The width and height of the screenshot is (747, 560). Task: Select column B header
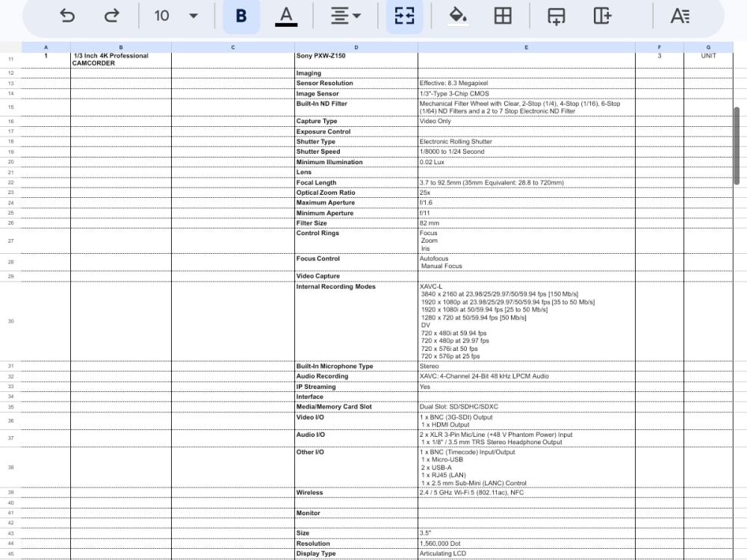pos(121,47)
